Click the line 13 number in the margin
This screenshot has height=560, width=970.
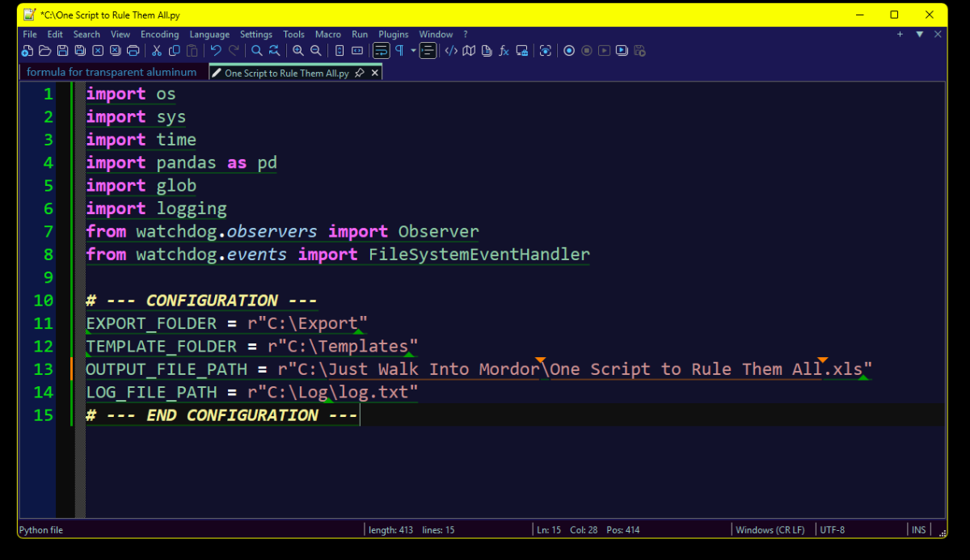(x=43, y=369)
